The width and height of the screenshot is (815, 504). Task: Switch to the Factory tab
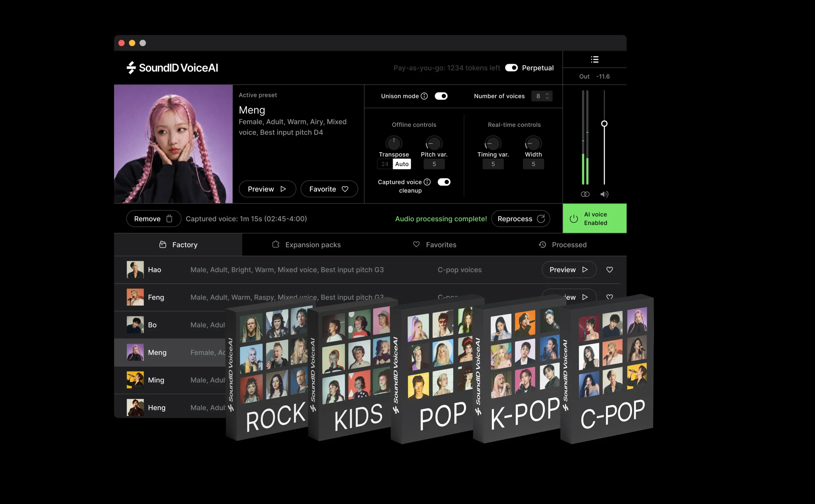point(178,245)
